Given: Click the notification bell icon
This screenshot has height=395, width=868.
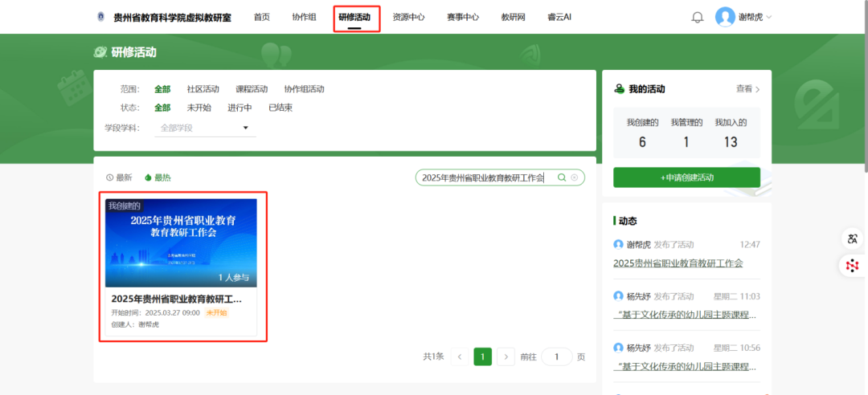Looking at the screenshot, I should [697, 18].
